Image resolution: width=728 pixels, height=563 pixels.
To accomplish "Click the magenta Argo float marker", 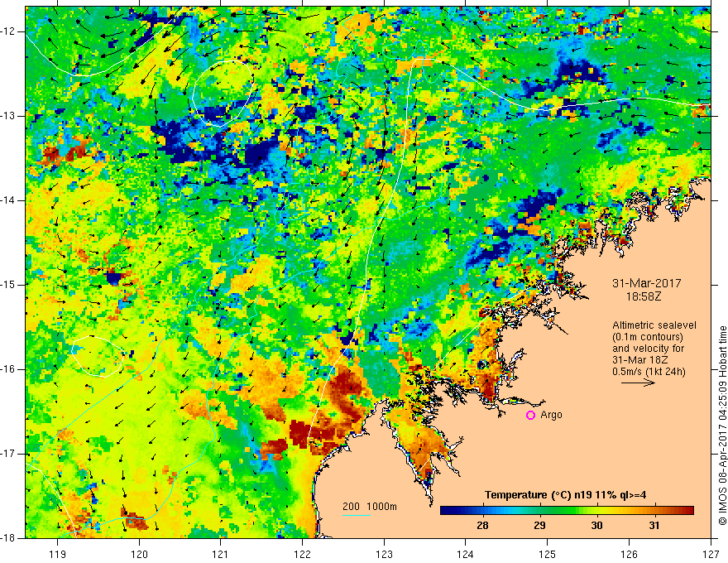I will (530, 416).
